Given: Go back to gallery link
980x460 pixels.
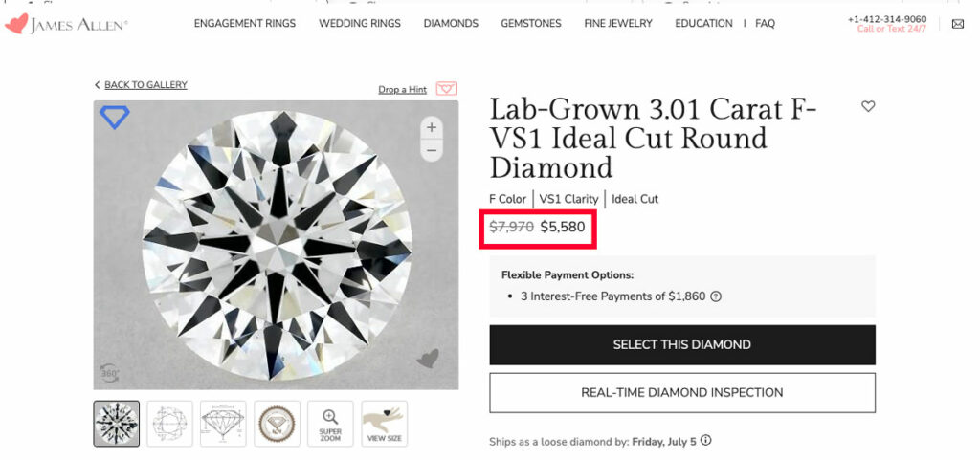Looking at the screenshot, I should pyautogui.click(x=142, y=85).
